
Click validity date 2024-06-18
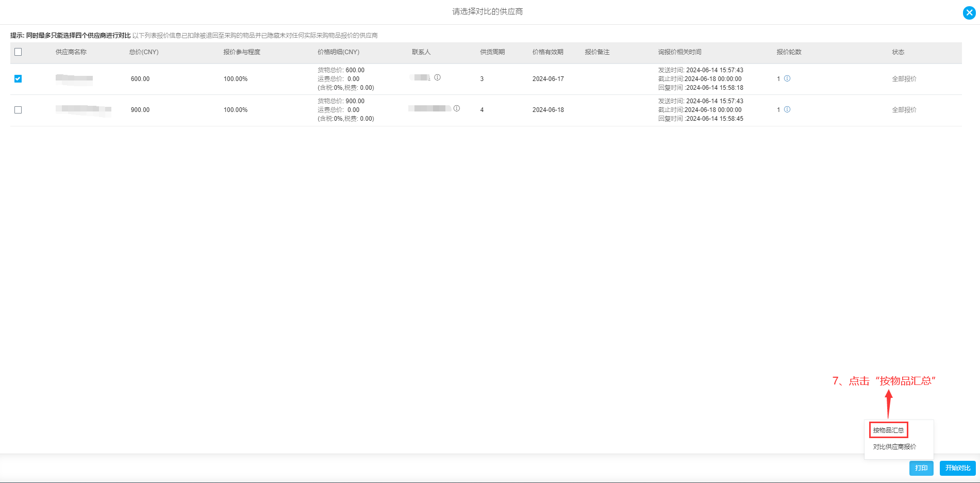coord(548,110)
